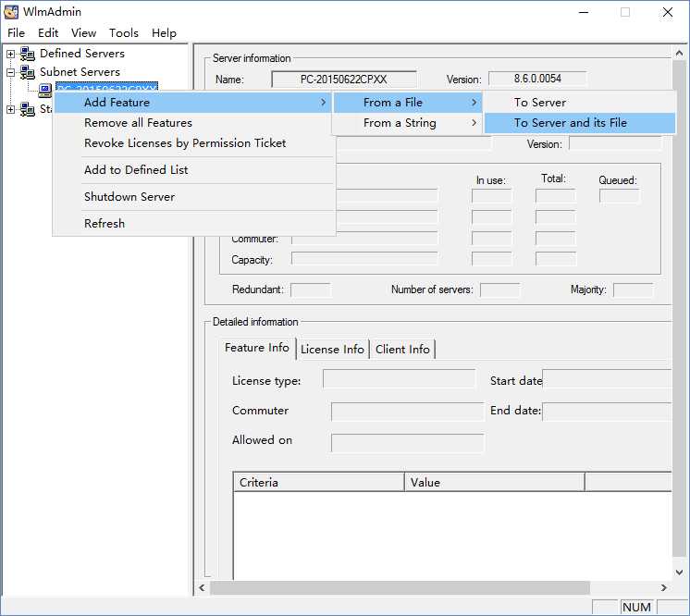Click the End date field
690x616 pixels.
pyautogui.click(x=607, y=412)
